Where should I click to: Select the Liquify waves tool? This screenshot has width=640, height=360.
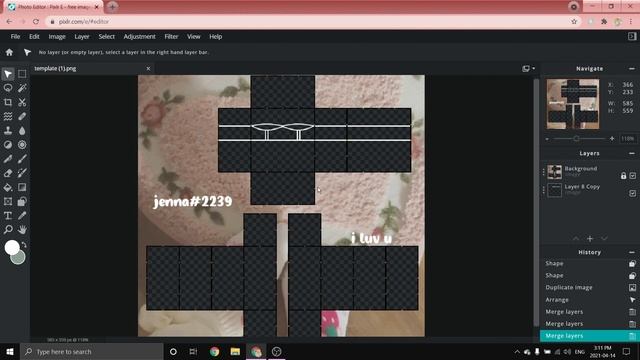(8, 116)
